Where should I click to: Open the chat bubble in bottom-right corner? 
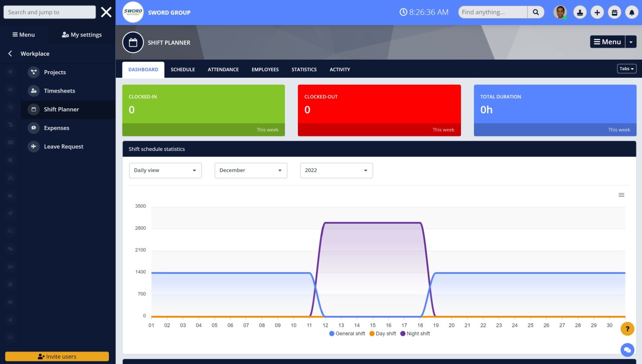[x=627, y=350]
